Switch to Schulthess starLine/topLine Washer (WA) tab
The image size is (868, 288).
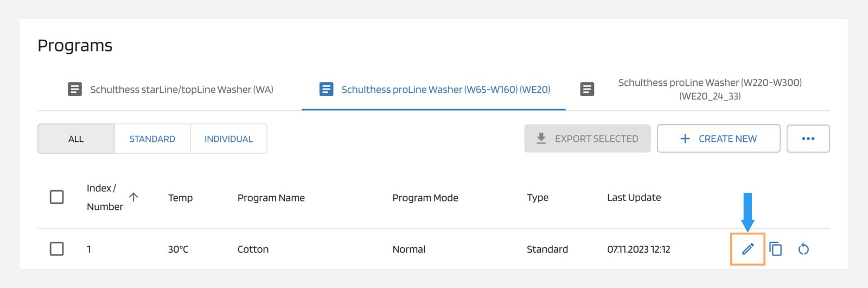181,90
